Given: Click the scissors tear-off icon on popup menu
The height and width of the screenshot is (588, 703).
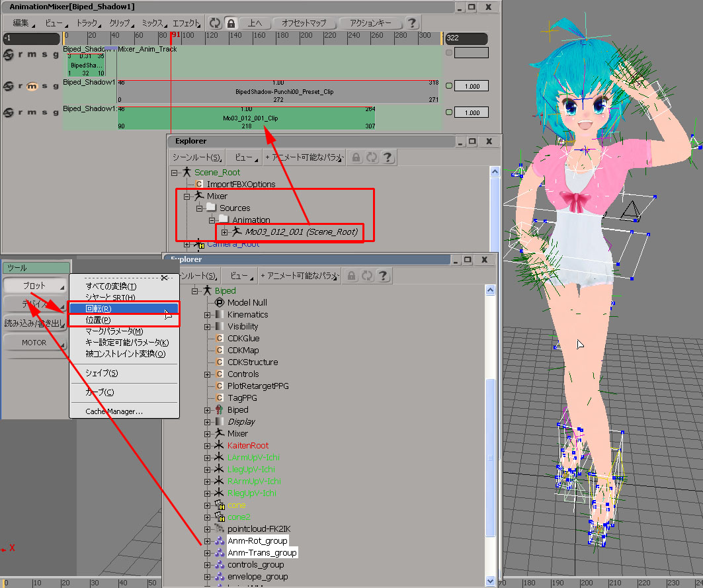Looking at the screenshot, I should coord(165,278).
